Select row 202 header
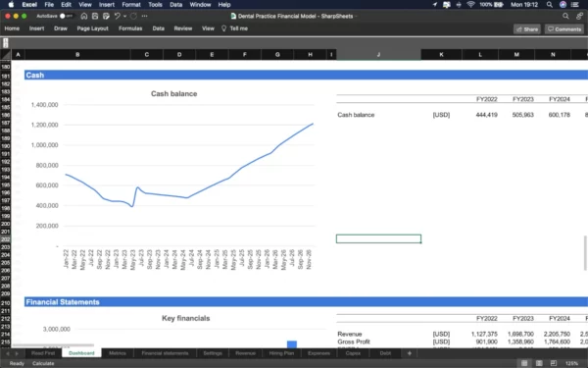Screen dimensions: 588x368 6,239
